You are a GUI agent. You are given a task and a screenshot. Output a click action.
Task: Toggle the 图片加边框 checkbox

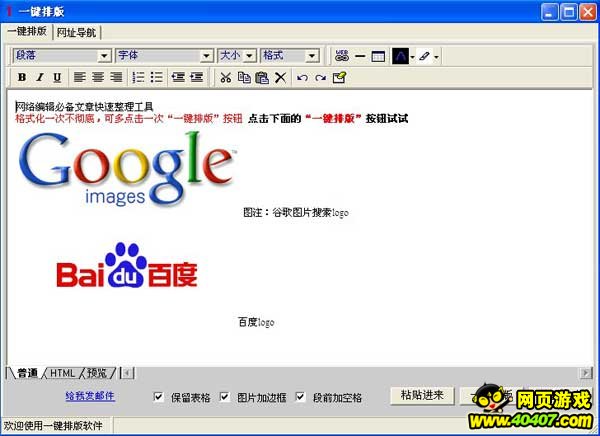224,397
